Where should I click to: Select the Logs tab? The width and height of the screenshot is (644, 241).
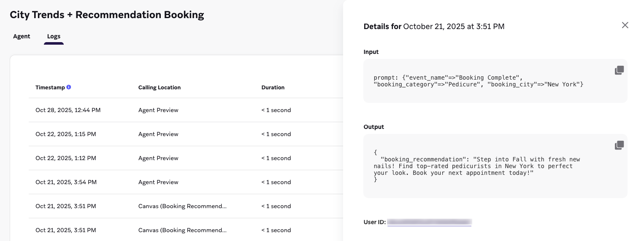tap(54, 36)
